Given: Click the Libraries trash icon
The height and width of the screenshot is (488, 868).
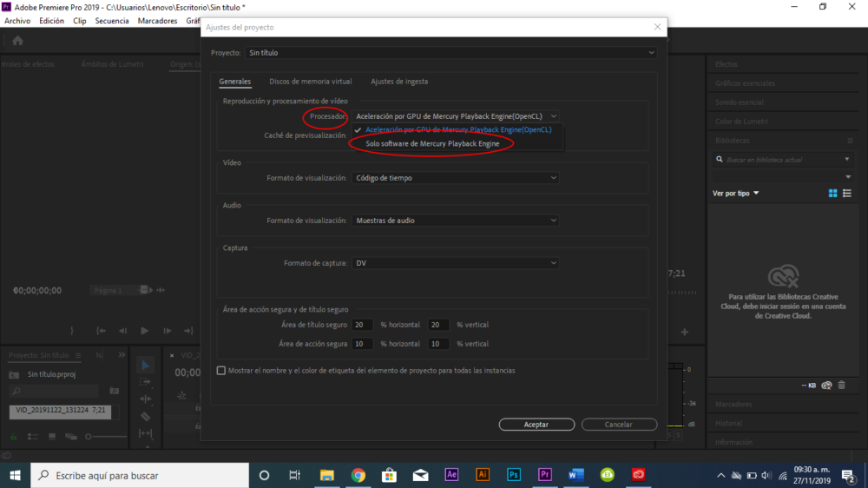Looking at the screenshot, I should pos(841,385).
